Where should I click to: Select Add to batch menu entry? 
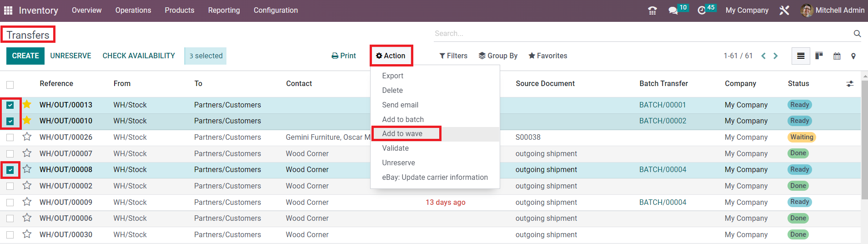[x=403, y=119]
